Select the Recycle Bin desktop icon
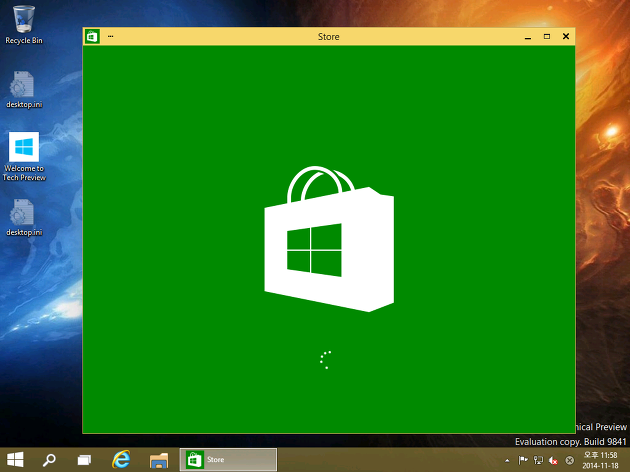 [x=24, y=25]
